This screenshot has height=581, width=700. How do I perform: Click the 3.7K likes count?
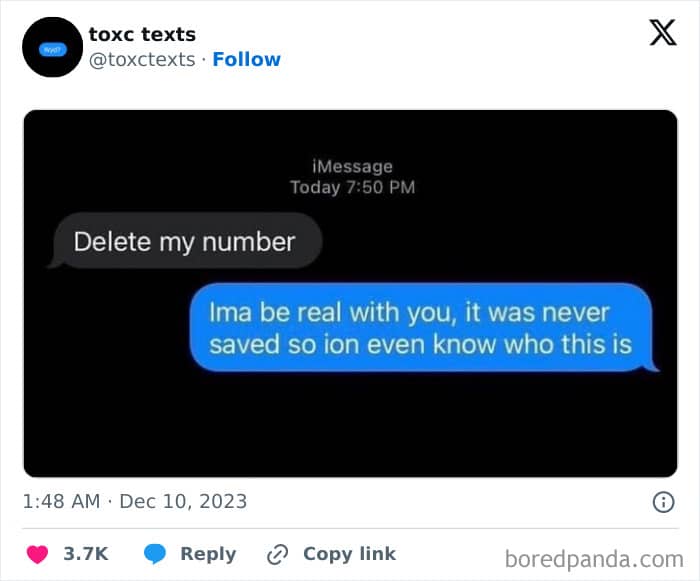pos(86,554)
